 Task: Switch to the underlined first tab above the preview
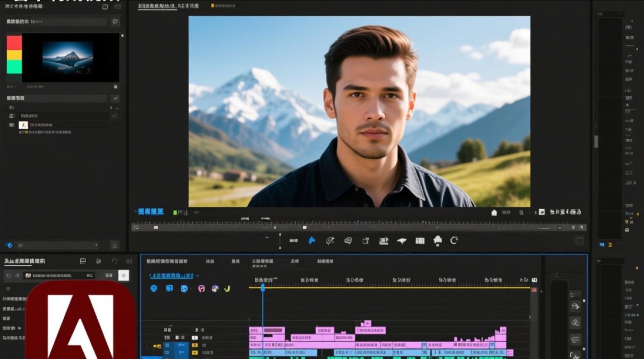[x=157, y=6]
